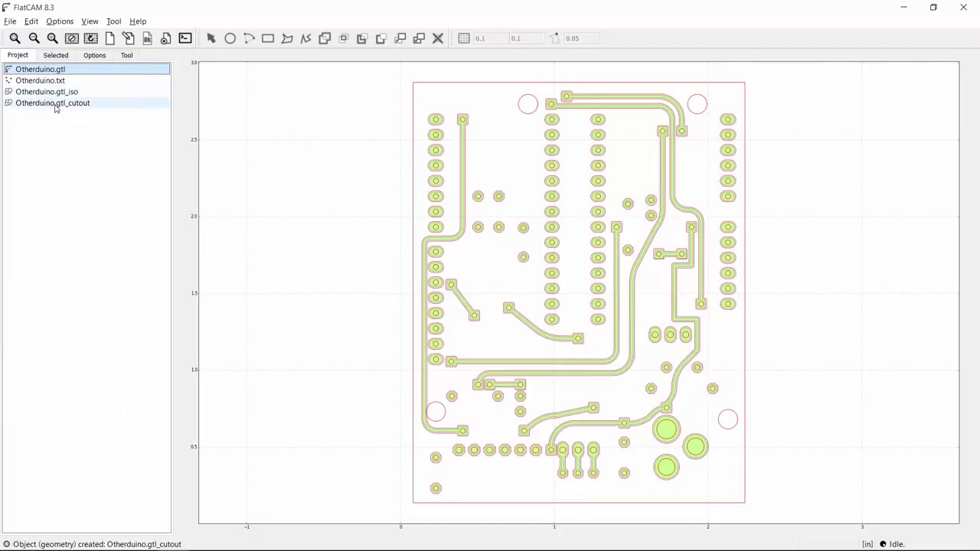Click the Edit Geometry pencil icon
The height and width of the screenshot is (551, 980).
point(129,38)
